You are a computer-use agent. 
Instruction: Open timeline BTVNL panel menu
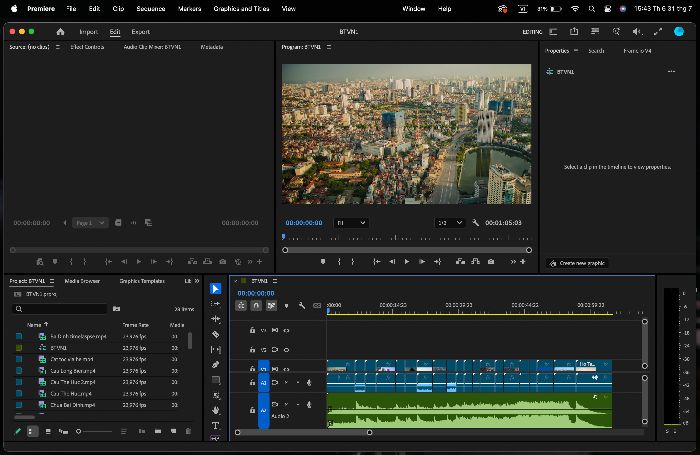pos(275,281)
